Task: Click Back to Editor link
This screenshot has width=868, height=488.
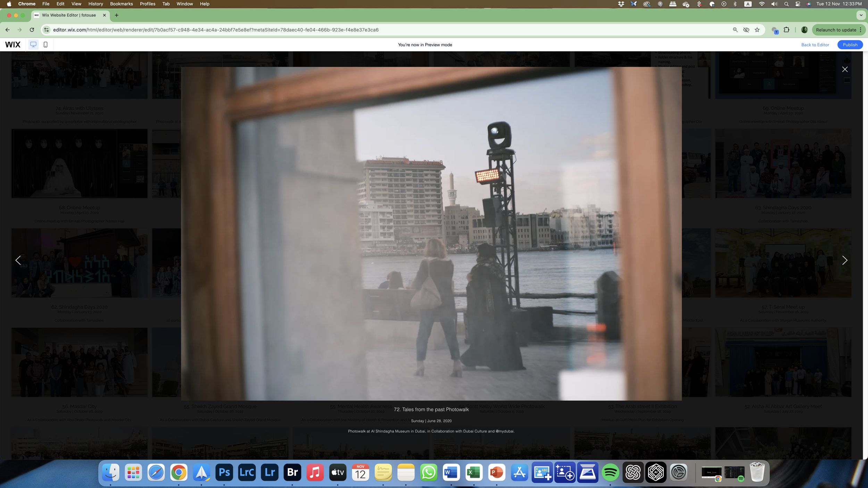Action: point(815,45)
